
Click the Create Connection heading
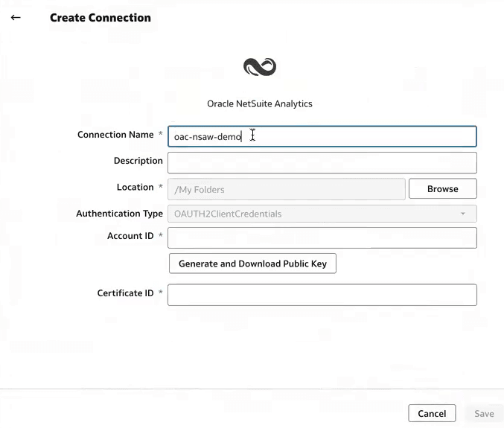[x=101, y=18]
